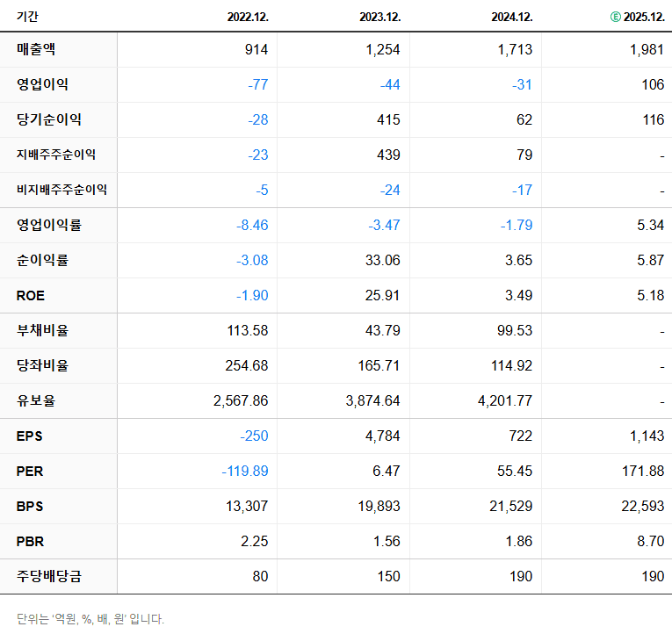This screenshot has height=634, width=672.
Task: Click the units footnote starting 단위는
Action: tap(90, 619)
